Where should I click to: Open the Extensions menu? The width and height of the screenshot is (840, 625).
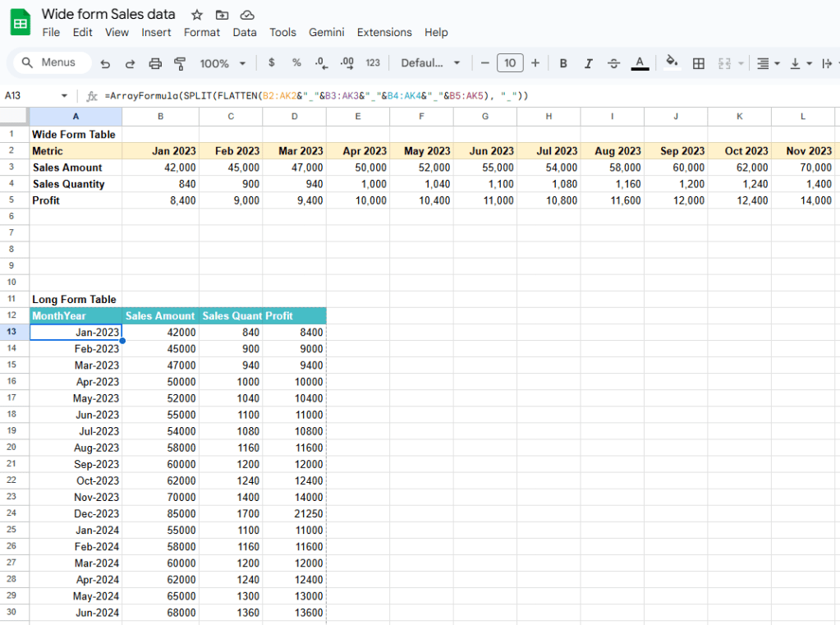click(384, 32)
